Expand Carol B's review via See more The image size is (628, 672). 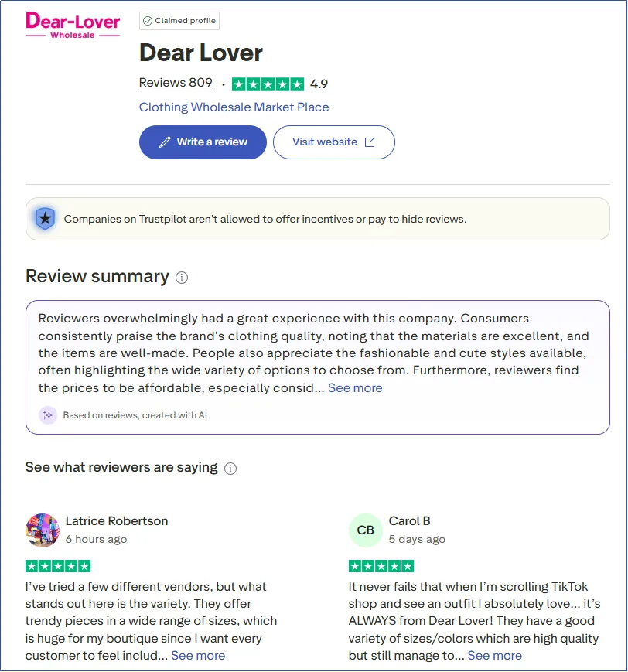click(x=494, y=655)
